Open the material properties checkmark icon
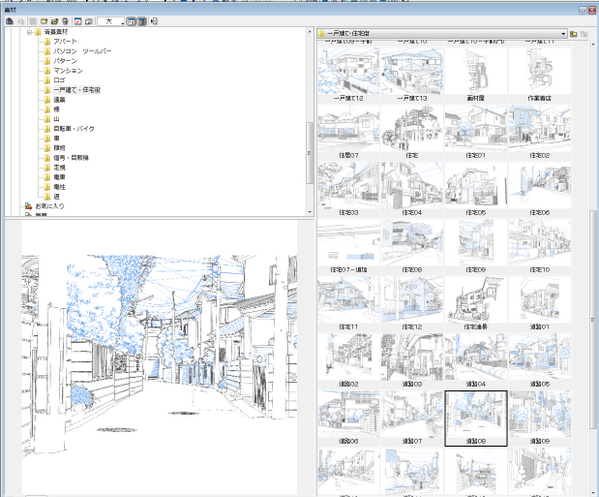The width and height of the screenshot is (599, 497). [x=78, y=21]
